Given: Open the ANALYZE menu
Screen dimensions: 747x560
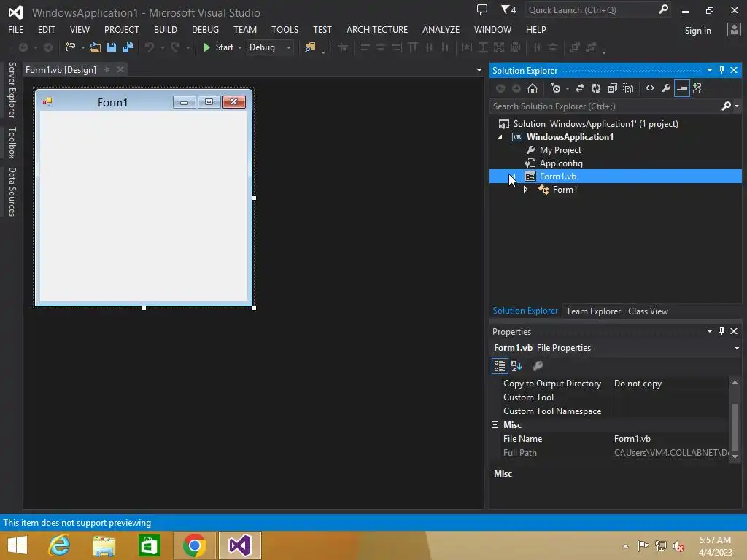Looking at the screenshot, I should tap(441, 29).
